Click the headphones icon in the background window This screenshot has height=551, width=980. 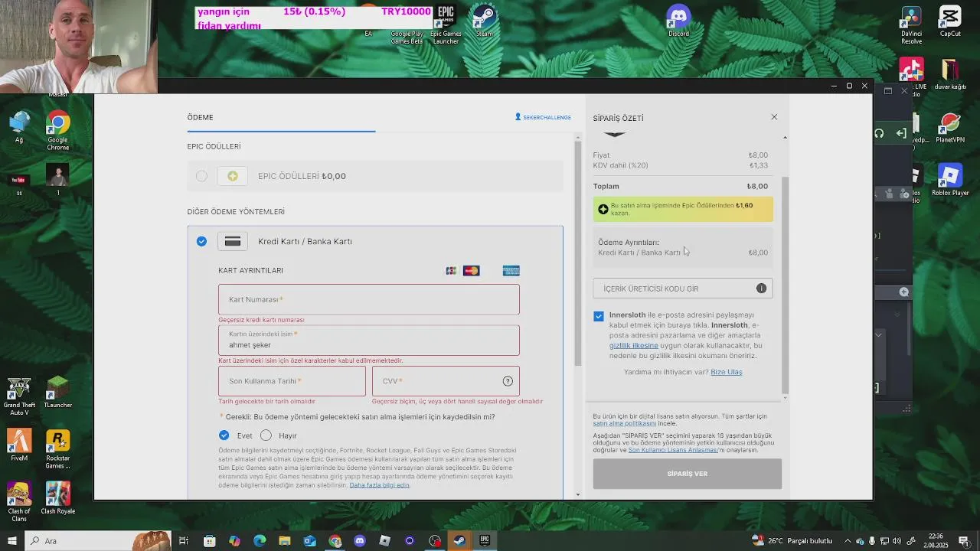point(879,133)
